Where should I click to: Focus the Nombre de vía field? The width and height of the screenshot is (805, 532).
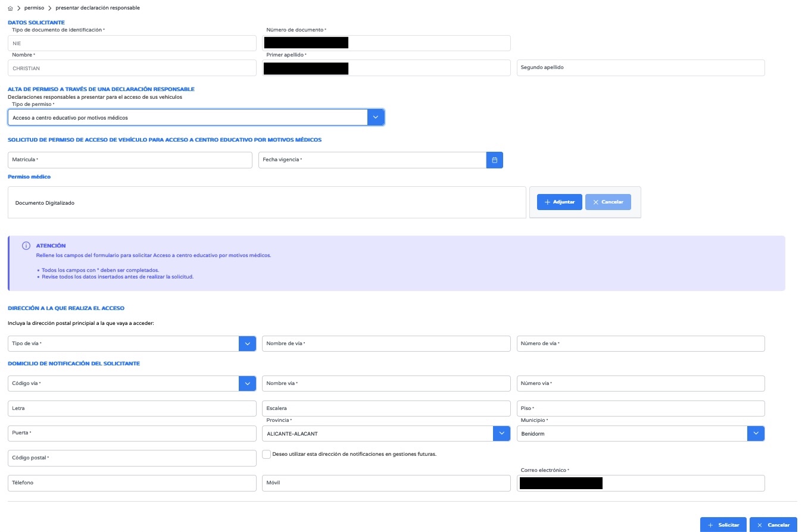(x=386, y=343)
